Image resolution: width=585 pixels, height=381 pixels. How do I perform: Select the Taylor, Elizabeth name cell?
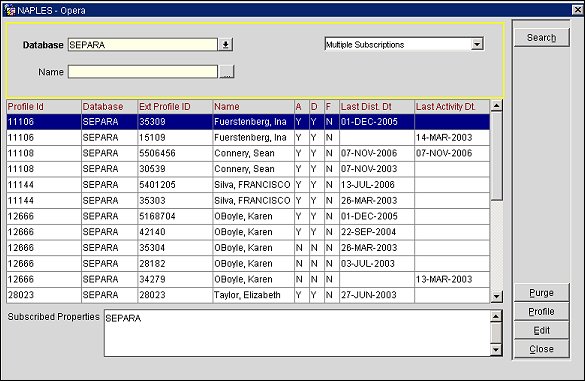253,295
